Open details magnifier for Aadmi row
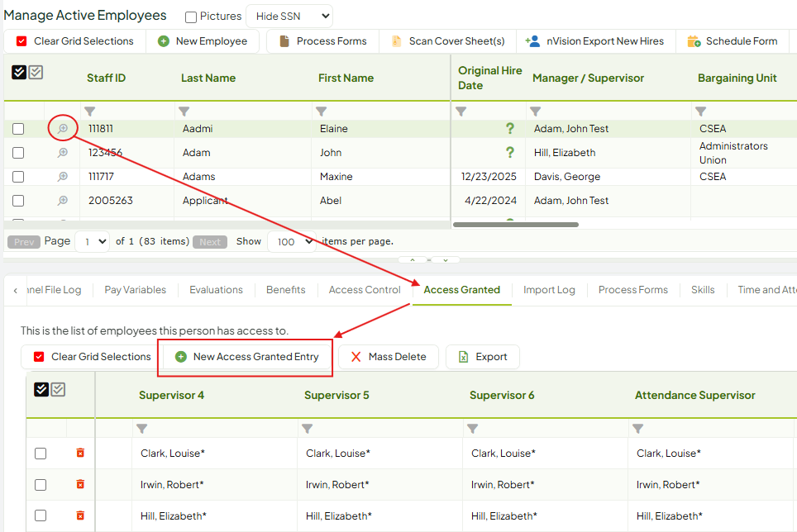Screen dimensions: 797x532 pos(63,128)
